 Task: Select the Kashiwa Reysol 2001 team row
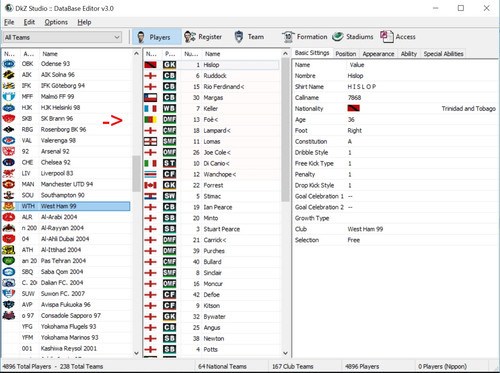[x=66, y=349]
